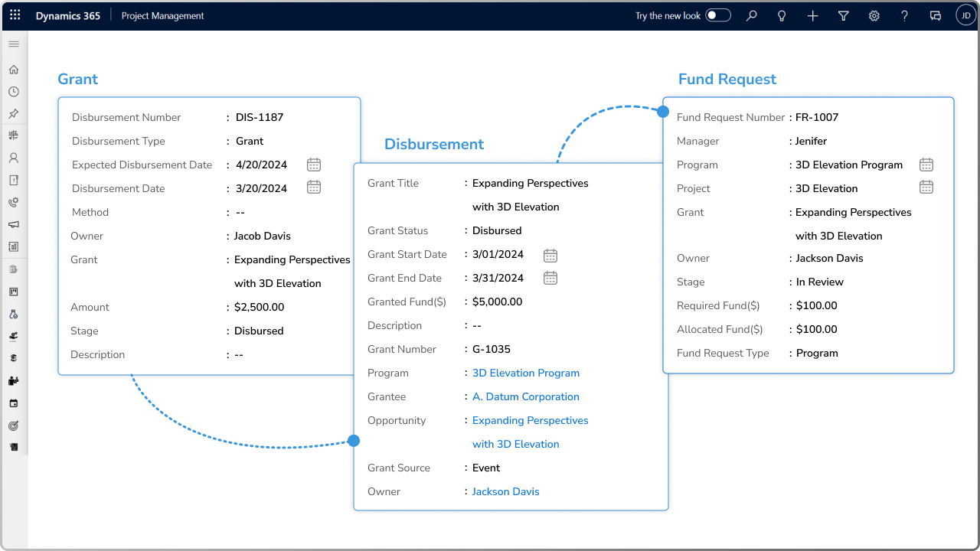
Task: Click the target bullseye icon in sidebar
Action: (14, 425)
